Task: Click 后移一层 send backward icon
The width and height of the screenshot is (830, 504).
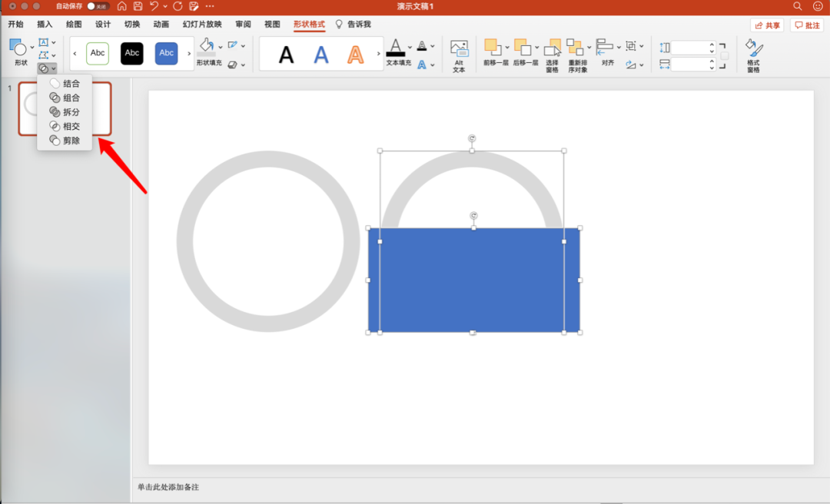Action: (x=523, y=47)
